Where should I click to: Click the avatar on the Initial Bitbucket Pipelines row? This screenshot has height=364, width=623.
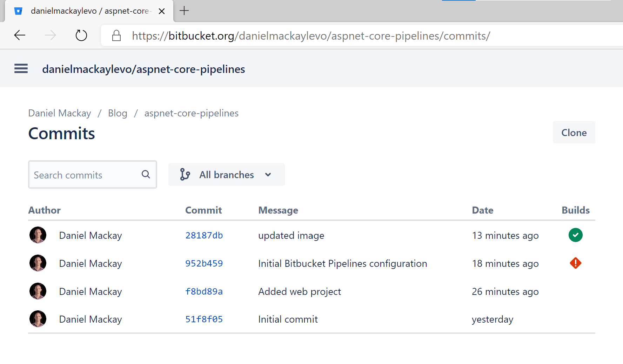(x=38, y=263)
